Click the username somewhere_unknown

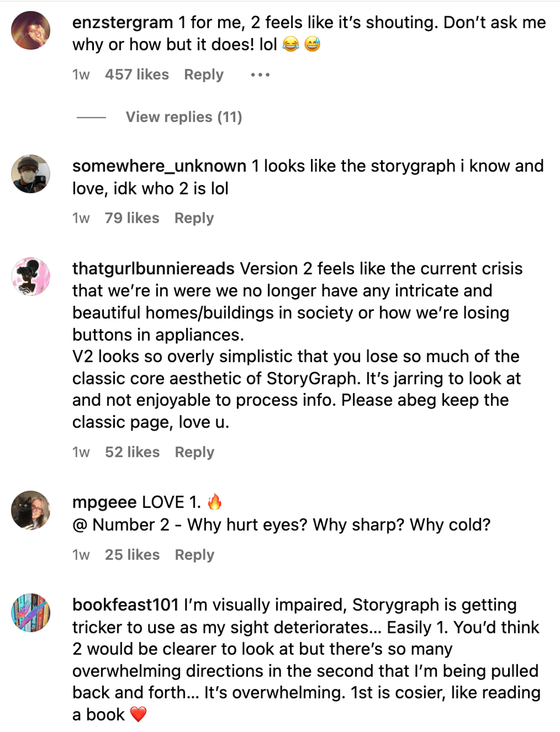(158, 166)
